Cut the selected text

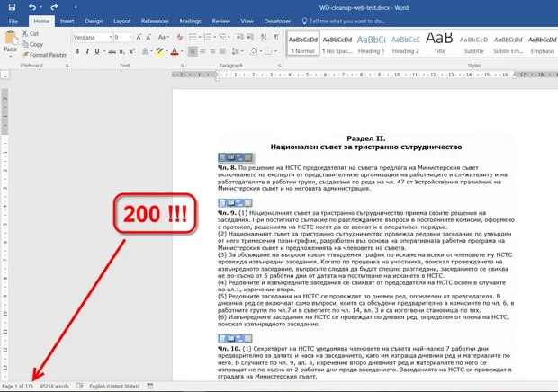(31, 34)
